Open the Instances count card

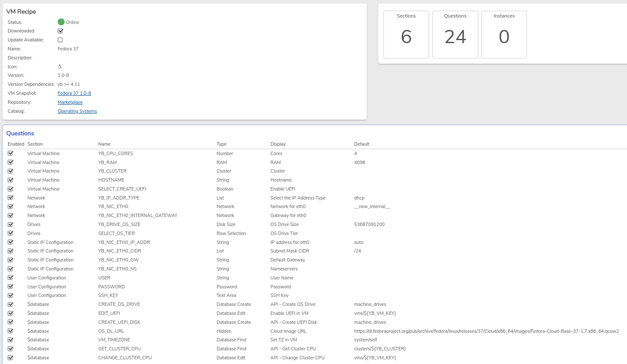(504, 35)
